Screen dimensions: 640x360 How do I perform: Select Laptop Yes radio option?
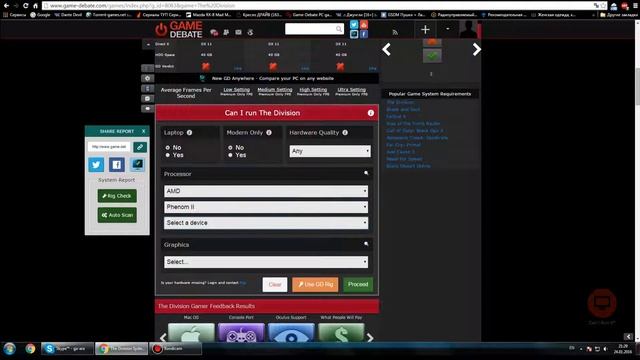coord(168,155)
